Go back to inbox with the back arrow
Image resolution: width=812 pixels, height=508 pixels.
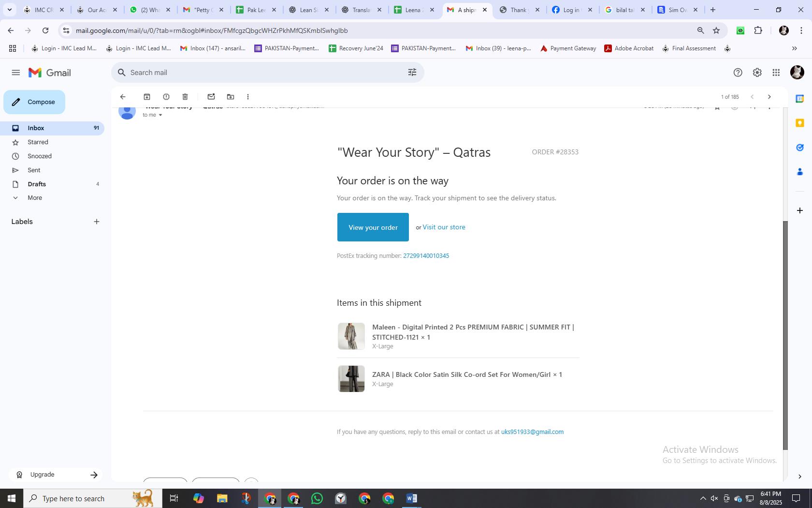click(123, 97)
